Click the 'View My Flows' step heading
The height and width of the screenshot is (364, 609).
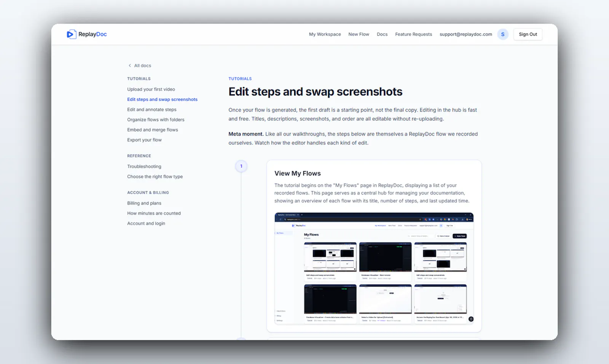pyautogui.click(x=298, y=173)
